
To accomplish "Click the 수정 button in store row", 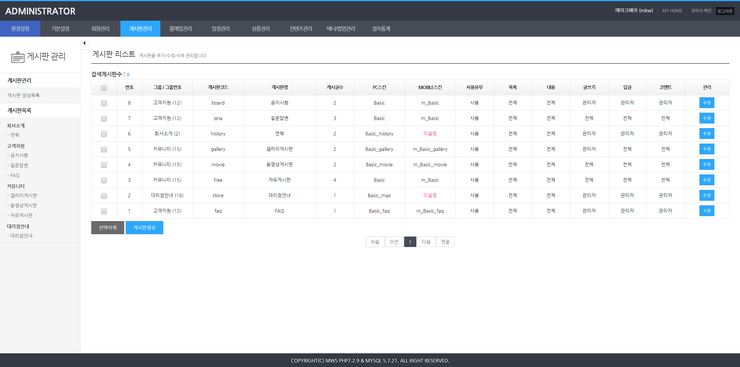I will pos(706,196).
